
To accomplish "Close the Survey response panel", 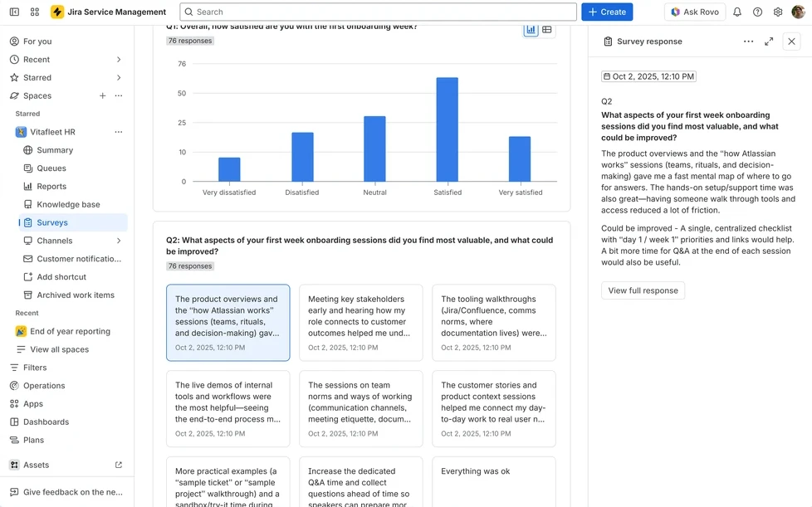I will coord(791,41).
